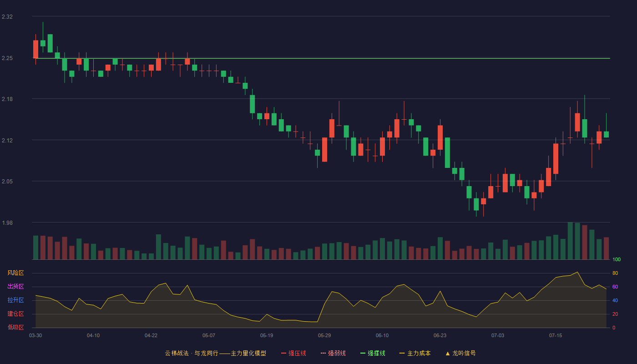Hide the 强压线 series via its legend label

[x=297, y=353]
